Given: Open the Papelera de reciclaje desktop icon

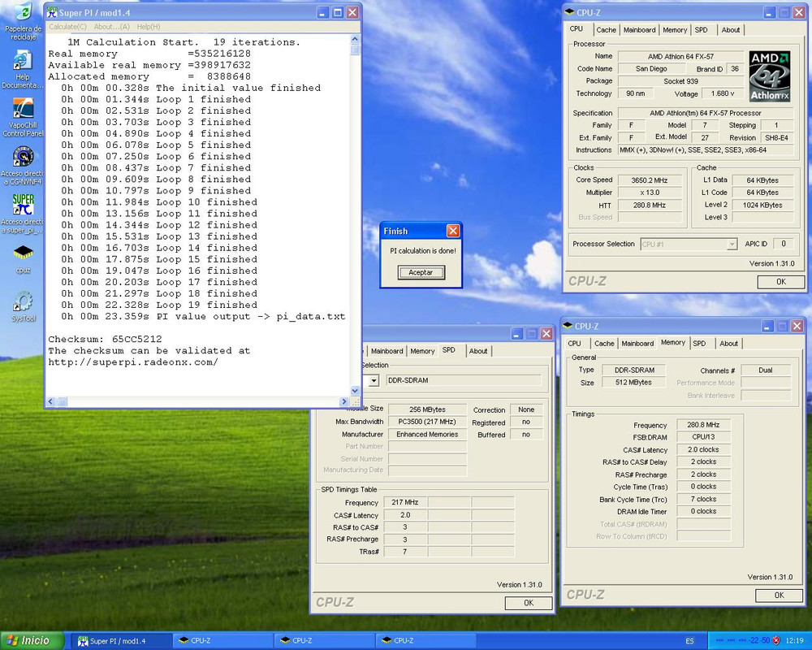Looking at the screenshot, I should [x=23, y=21].
